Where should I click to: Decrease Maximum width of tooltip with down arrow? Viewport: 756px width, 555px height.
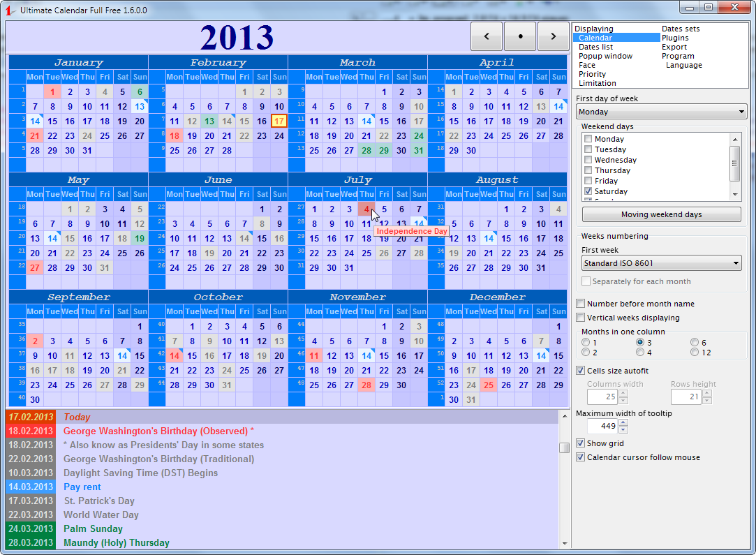point(623,429)
